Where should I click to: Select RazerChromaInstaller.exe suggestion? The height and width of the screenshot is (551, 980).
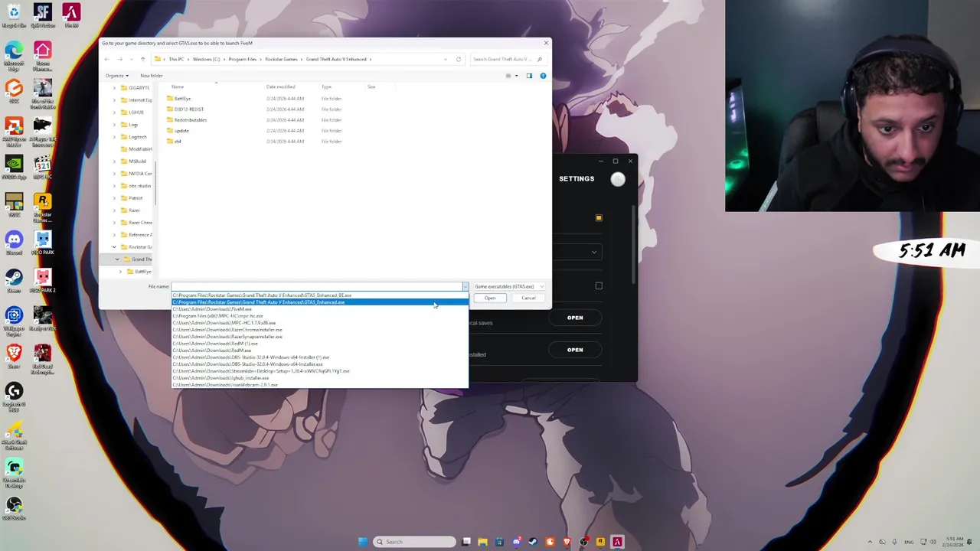tap(320, 330)
